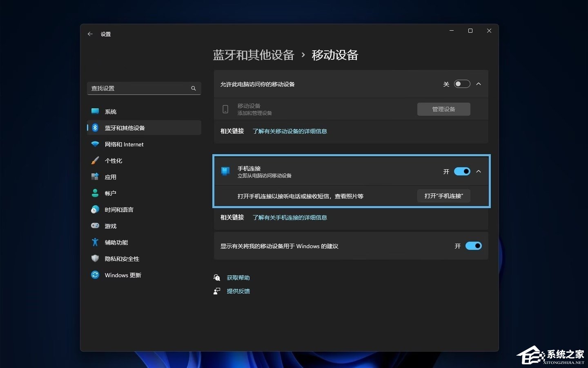The height and width of the screenshot is (368, 588).
Task: Enable 允许此电脑访问你的移动设备 toggle
Action: click(x=462, y=84)
